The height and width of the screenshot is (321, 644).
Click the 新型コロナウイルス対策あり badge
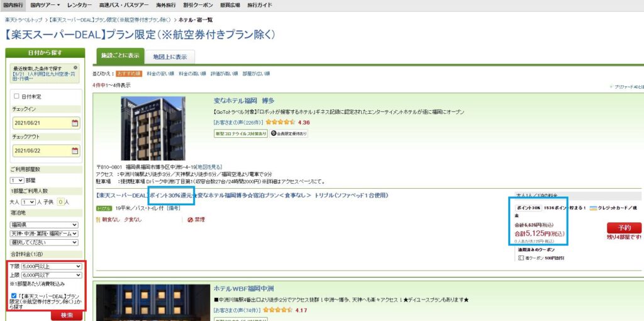click(241, 133)
